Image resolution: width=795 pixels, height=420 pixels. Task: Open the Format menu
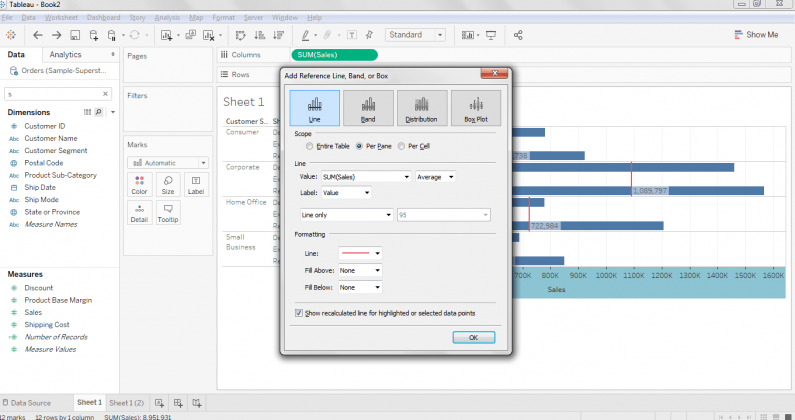[x=224, y=17]
